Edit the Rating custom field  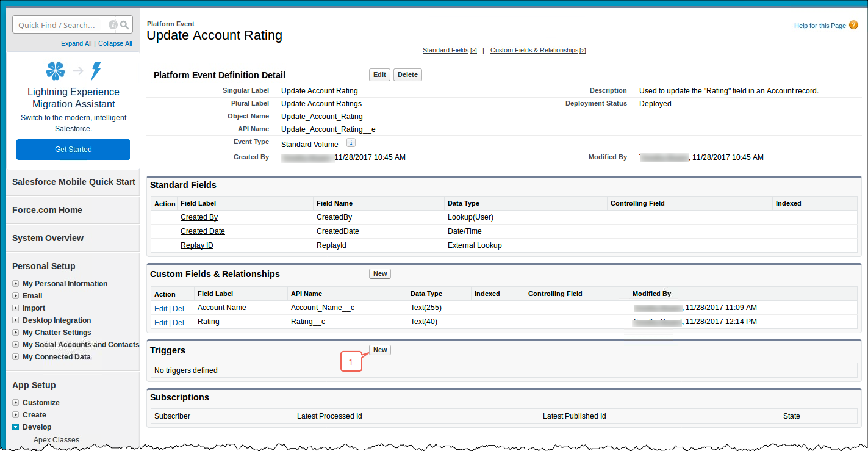[x=160, y=323]
